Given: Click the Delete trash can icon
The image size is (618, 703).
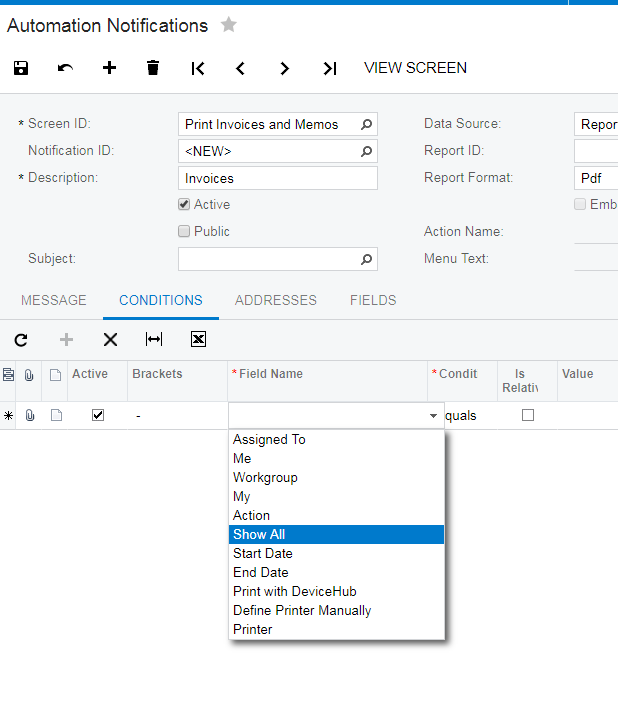Looking at the screenshot, I should point(153,68).
